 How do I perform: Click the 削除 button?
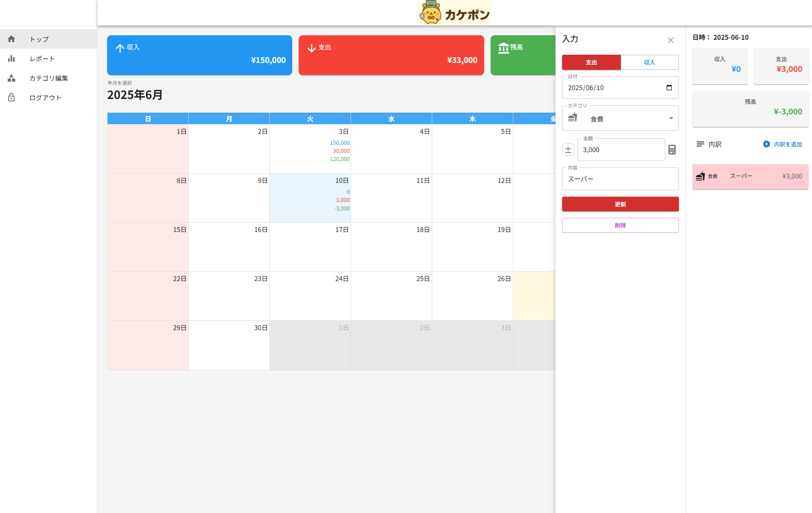click(x=620, y=225)
